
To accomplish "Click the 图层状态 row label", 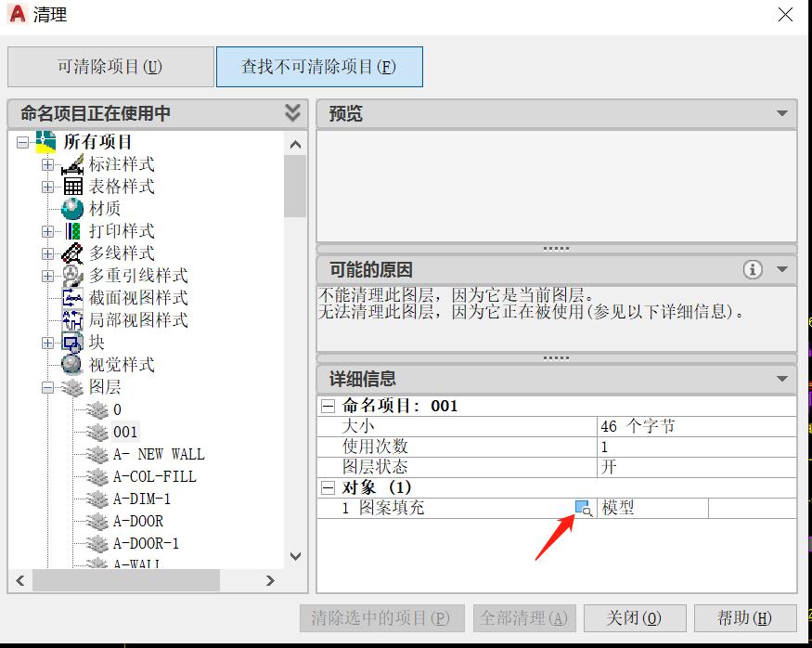I will (375, 467).
